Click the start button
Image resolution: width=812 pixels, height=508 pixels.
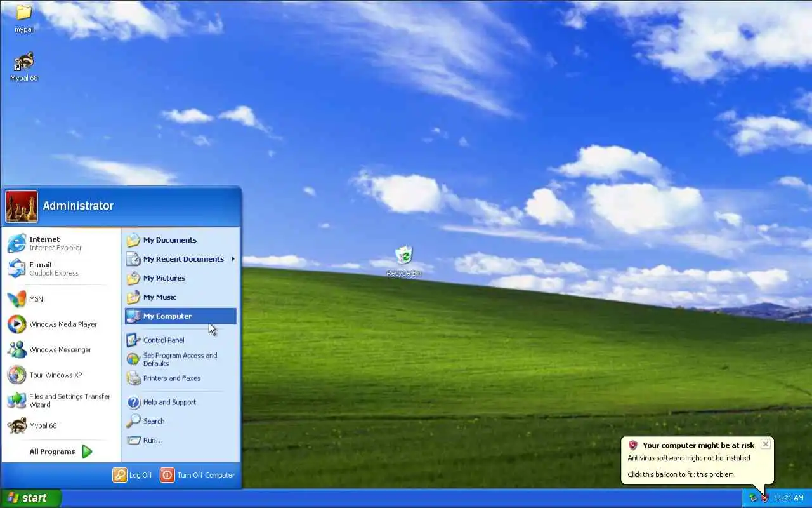point(31,498)
